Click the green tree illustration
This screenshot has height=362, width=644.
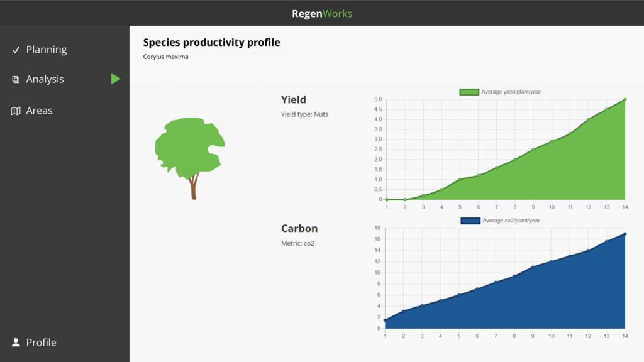pos(190,158)
